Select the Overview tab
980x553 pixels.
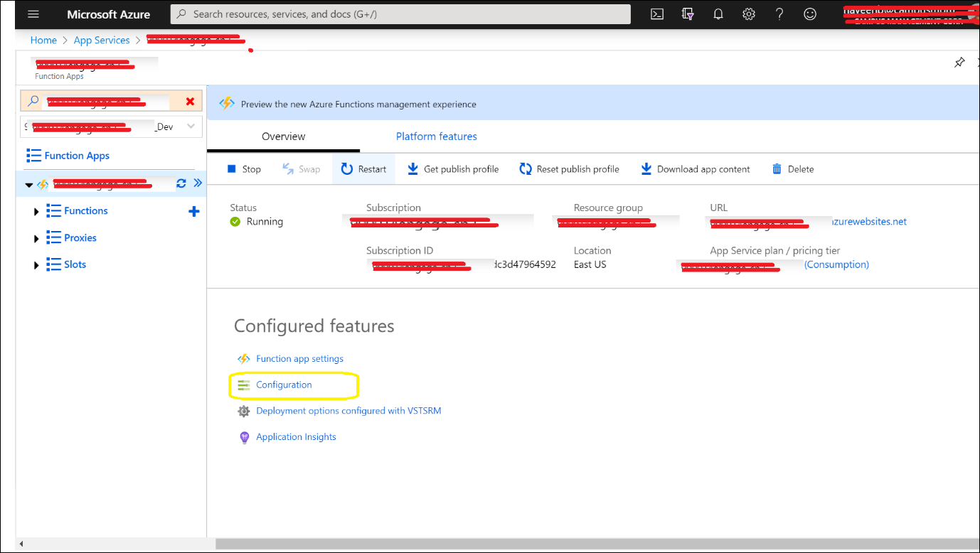tap(283, 136)
